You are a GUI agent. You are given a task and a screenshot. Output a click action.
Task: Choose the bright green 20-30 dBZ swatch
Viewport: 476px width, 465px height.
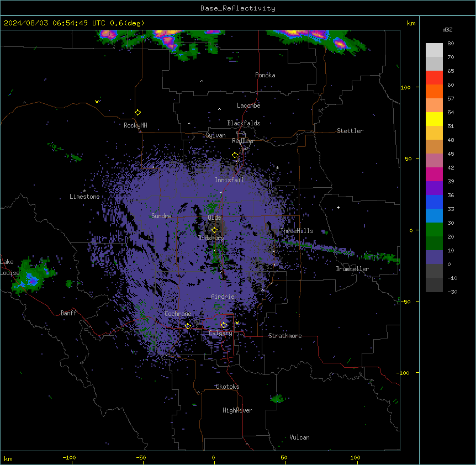[434, 230]
